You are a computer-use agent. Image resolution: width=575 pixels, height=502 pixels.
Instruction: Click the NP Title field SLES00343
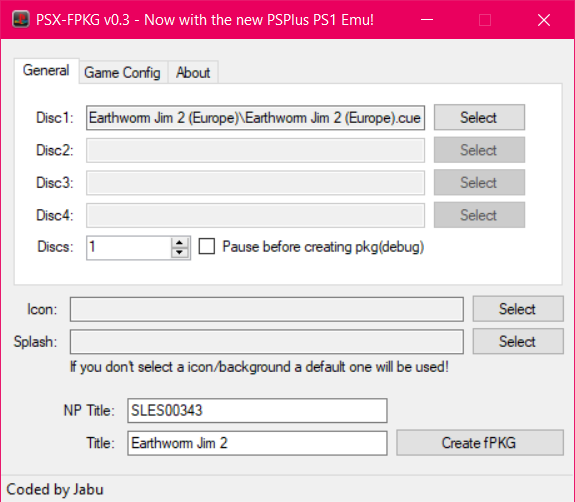point(257,410)
